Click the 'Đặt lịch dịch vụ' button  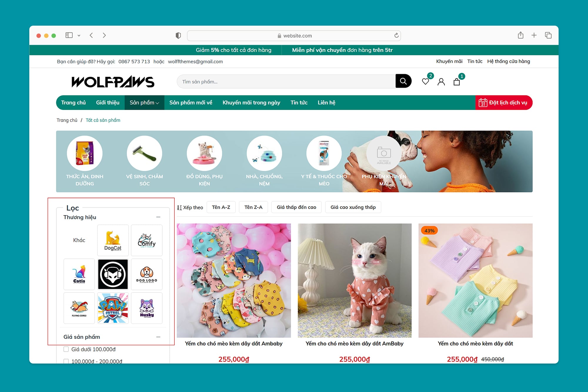click(504, 103)
